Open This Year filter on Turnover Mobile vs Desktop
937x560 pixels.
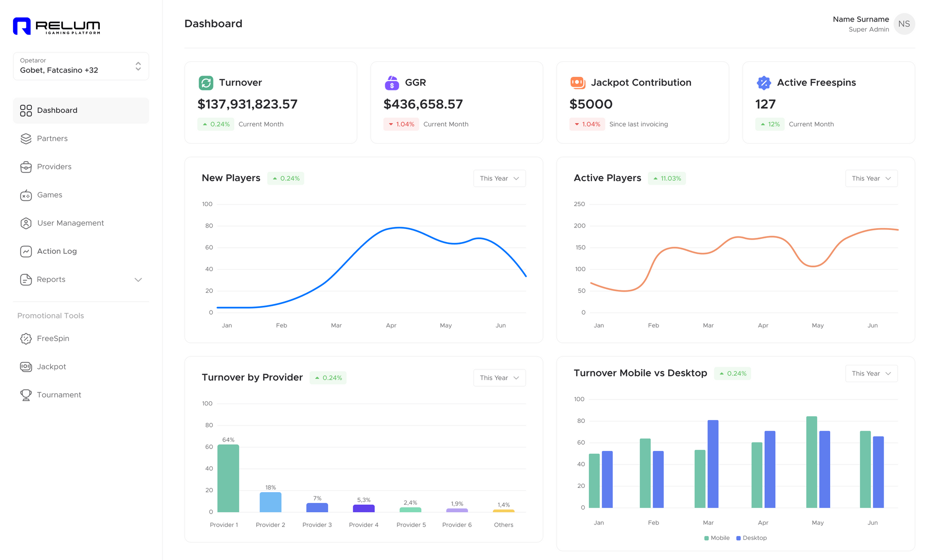[871, 373]
